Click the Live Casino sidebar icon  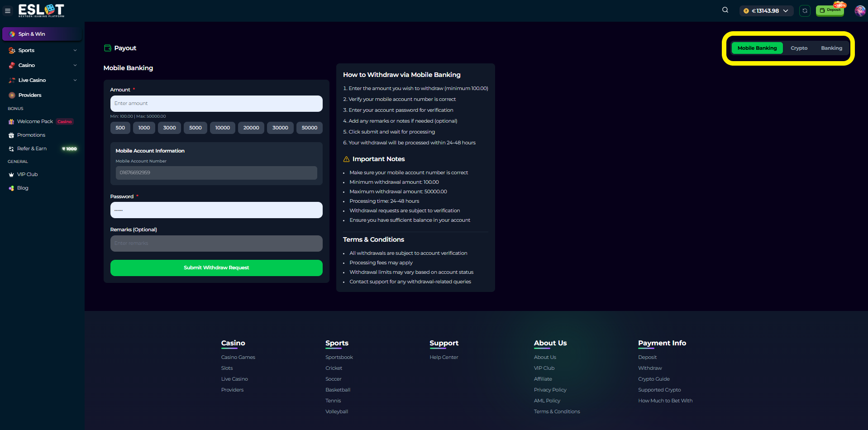[x=12, y=80]
